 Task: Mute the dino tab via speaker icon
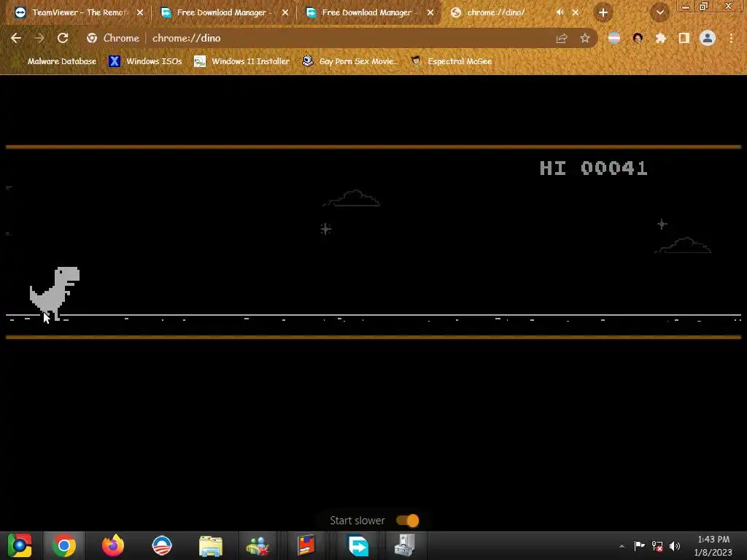(x=560, y=12)
